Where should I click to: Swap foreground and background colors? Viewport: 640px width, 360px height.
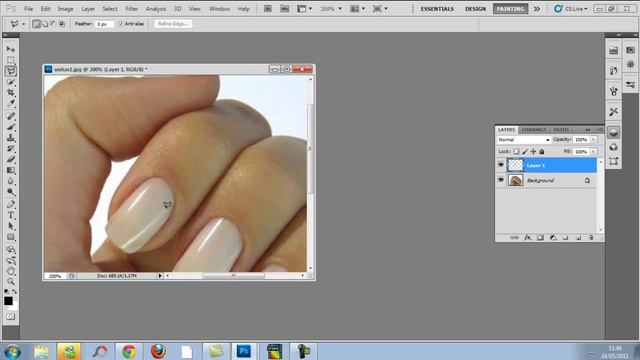pos(15,291)
